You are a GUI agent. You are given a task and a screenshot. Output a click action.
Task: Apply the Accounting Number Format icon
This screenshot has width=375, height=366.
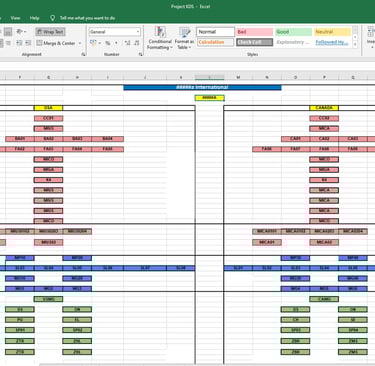[x=93, y=43]
